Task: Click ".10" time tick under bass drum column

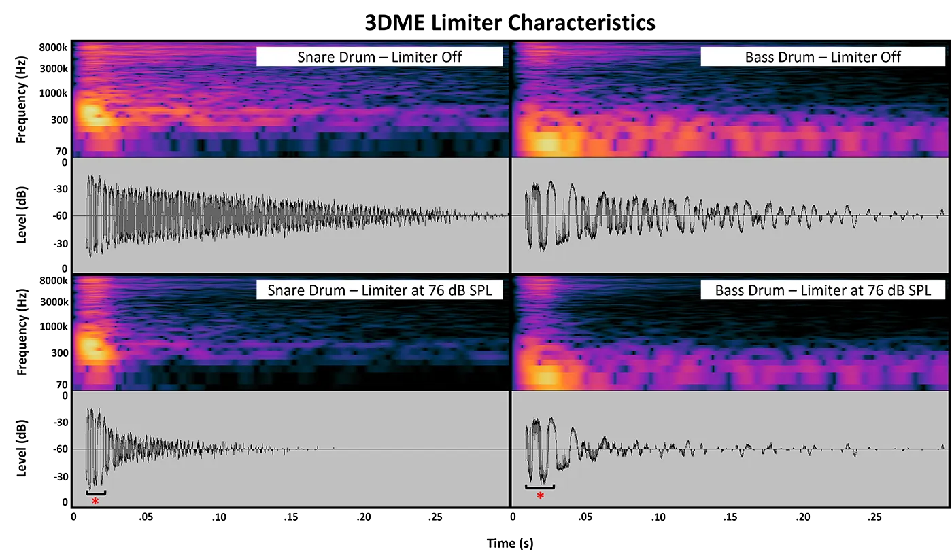Action: 658,517
